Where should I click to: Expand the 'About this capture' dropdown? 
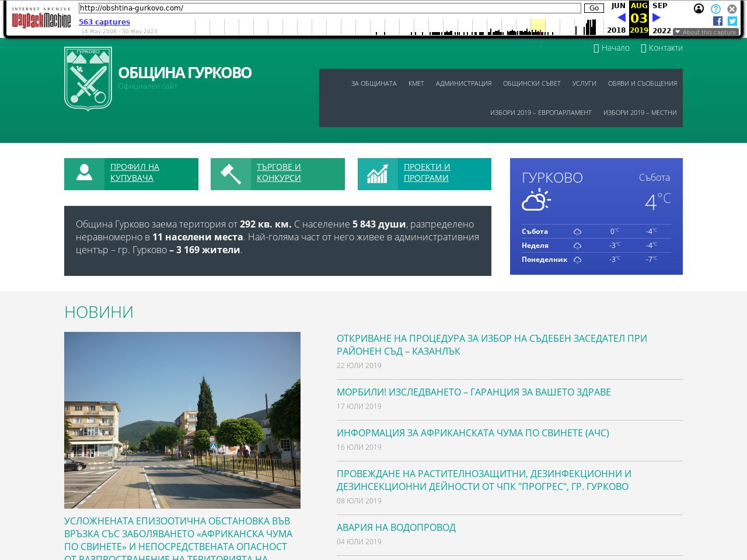706,32
